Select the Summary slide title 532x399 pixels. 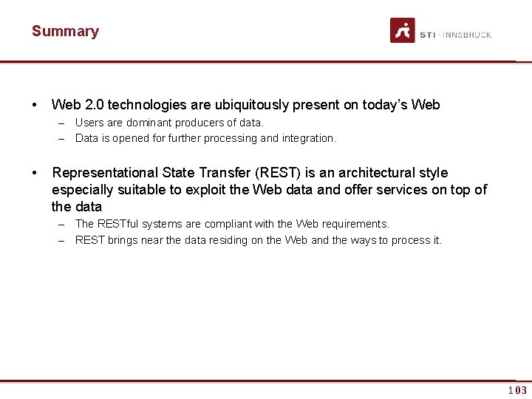(65, 31)
